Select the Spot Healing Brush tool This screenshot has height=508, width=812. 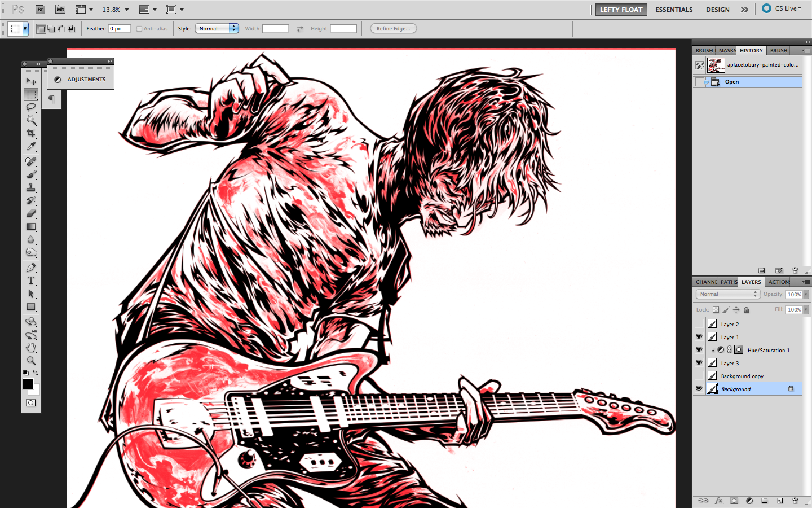tap(31, 161)
